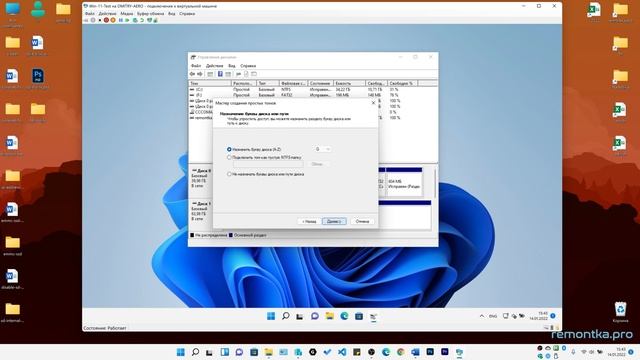640x360 pixels.
Task: Click the Pause icon in VM toolbar
Action: [x=121, y=20]
